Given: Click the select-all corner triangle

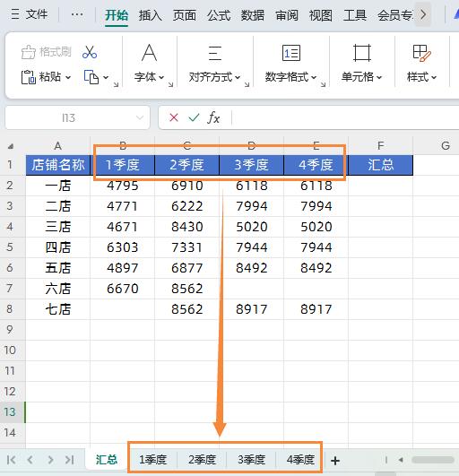Looking at the screenshot, I should point(11,147).
